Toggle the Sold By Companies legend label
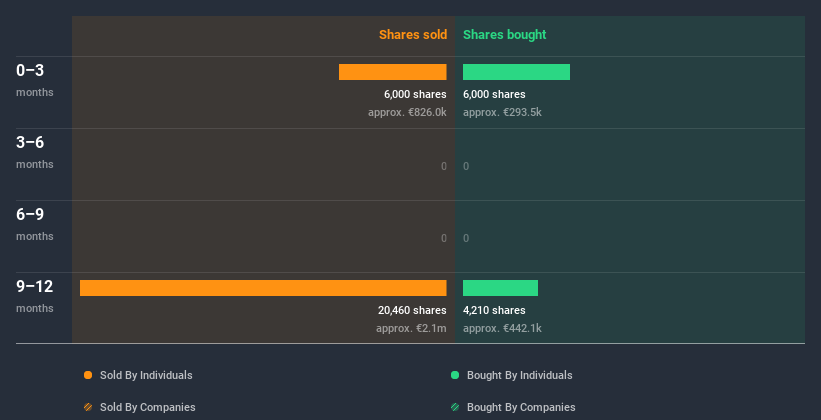This screenshot has height=420, width=821. 148,407
